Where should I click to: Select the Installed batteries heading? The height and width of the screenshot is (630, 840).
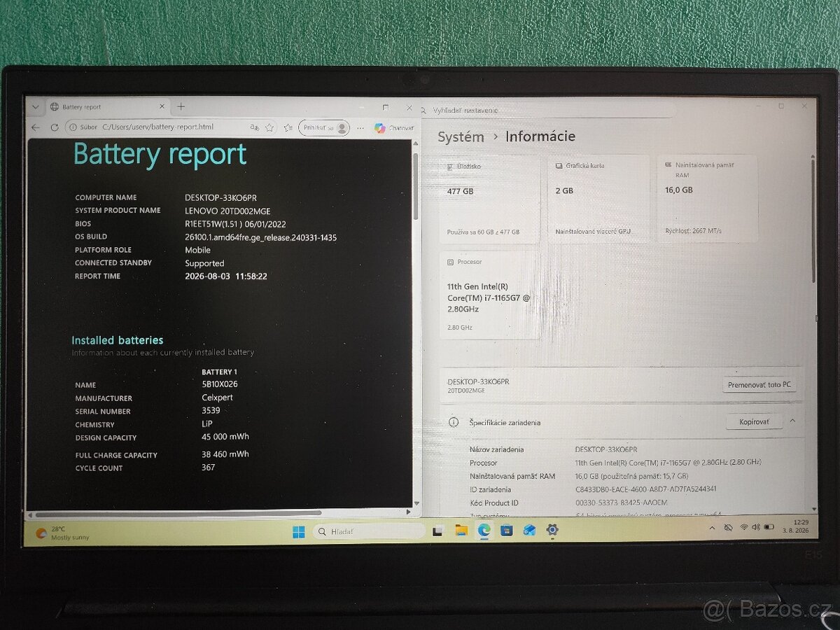point(118,340)
